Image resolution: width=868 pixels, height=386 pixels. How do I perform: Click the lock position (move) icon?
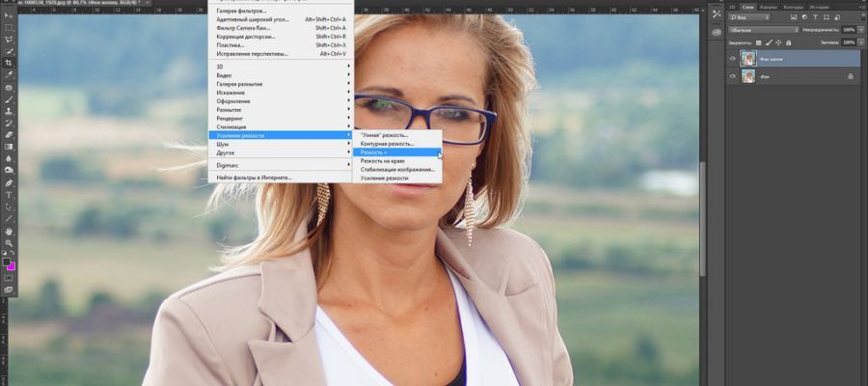(777, 42)
